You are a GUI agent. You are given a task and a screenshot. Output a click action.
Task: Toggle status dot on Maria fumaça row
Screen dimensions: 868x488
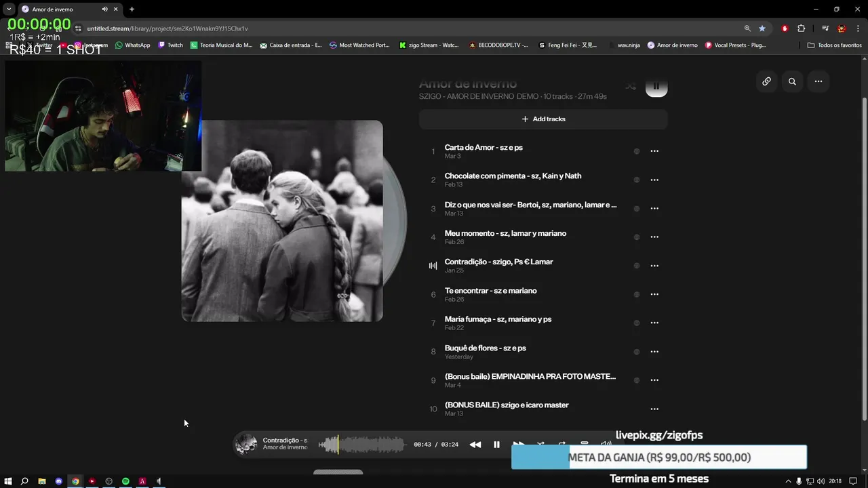tap(636, 323)
